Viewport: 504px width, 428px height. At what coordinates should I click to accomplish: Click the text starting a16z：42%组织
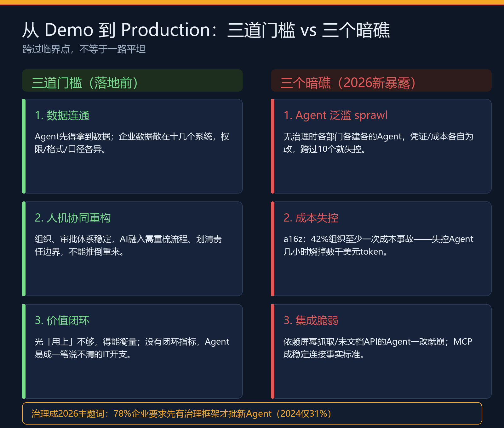click(x=378, y=245)
